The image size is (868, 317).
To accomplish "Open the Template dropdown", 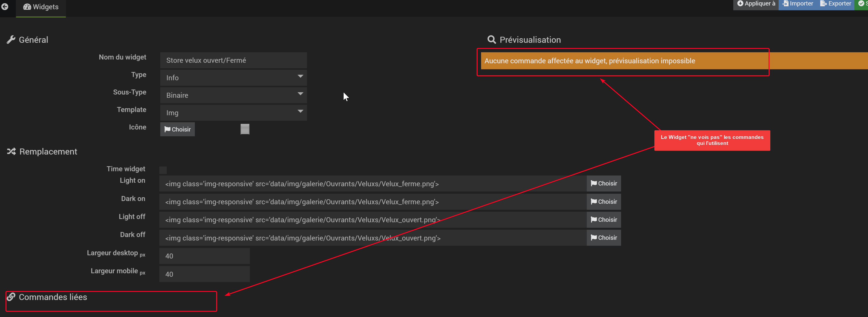I will point(233,113).
